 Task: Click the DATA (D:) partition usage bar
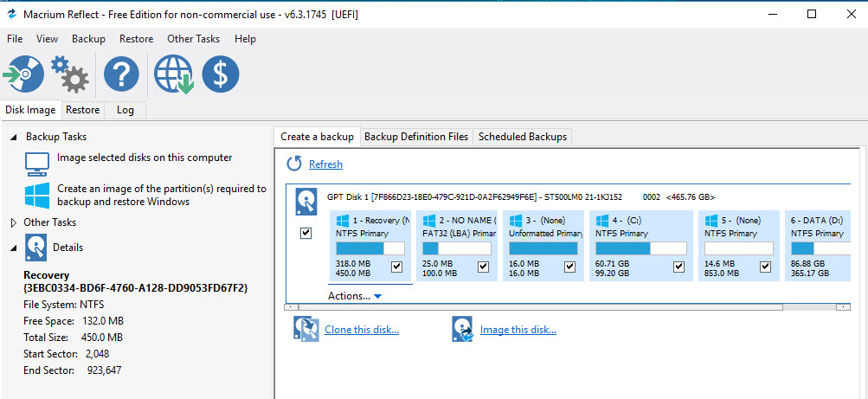coord(820,248)
